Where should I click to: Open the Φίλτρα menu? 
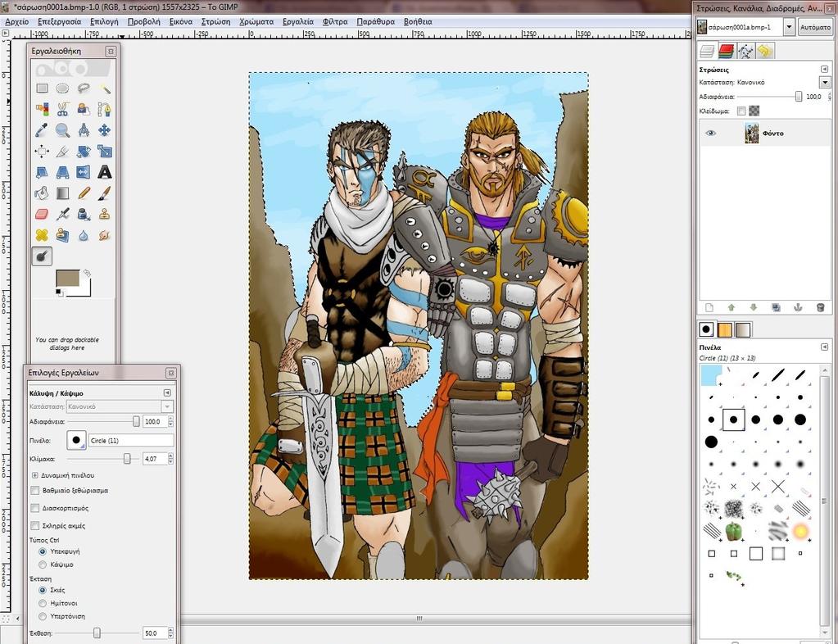click(x=335, y=22)
